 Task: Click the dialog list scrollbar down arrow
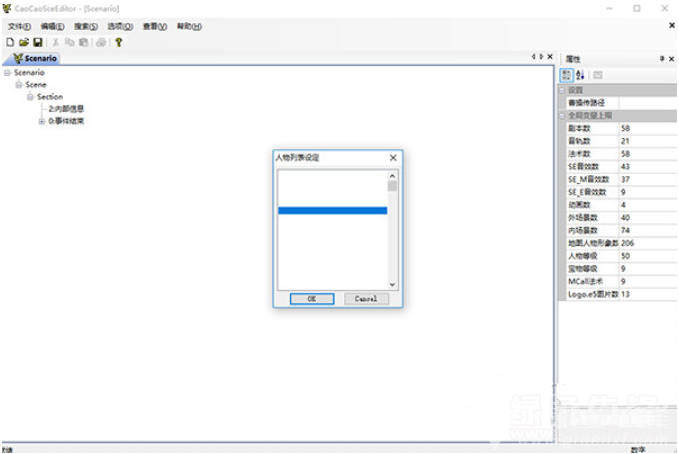coord(392,285)
